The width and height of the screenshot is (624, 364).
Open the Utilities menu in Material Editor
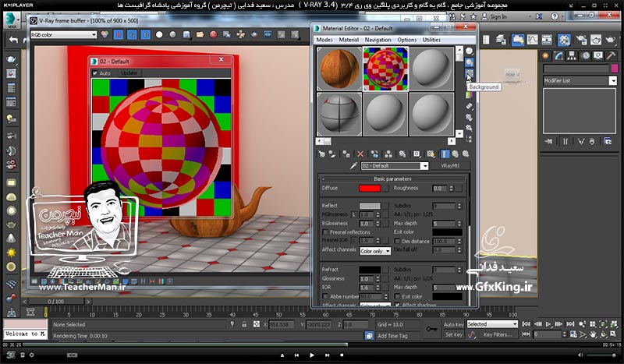coord(431,40)
